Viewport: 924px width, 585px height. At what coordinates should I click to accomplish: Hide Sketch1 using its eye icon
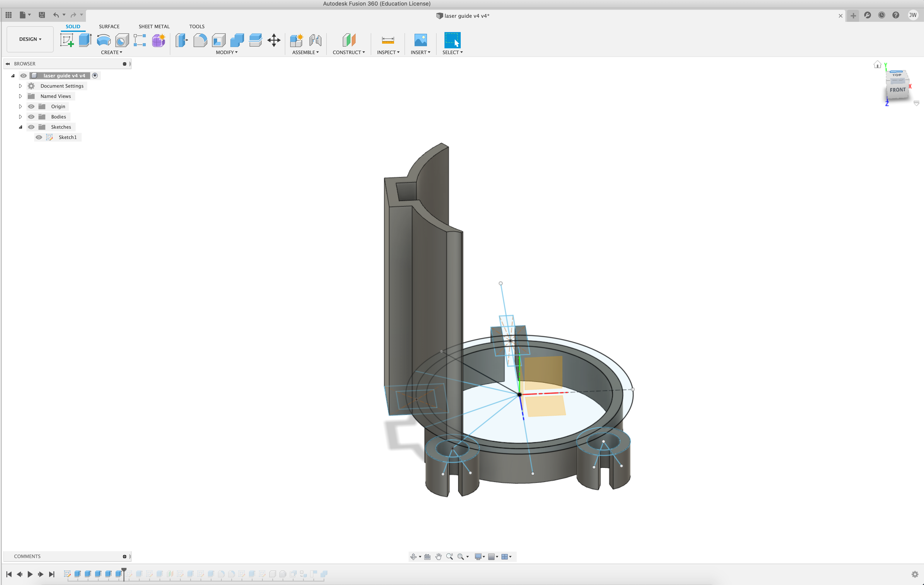click(39, 137)
